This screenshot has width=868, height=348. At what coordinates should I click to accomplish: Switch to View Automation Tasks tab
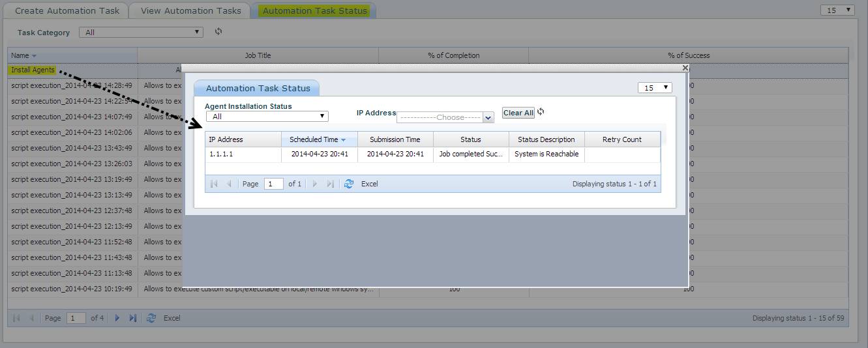[190, 10]
